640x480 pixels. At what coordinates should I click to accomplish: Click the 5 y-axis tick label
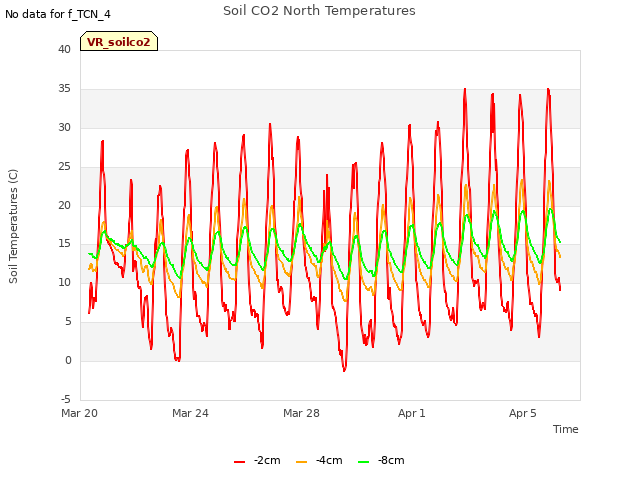point(68,322)
